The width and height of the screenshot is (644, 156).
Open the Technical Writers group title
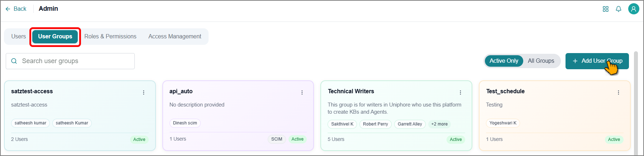[x=351, y=91]
